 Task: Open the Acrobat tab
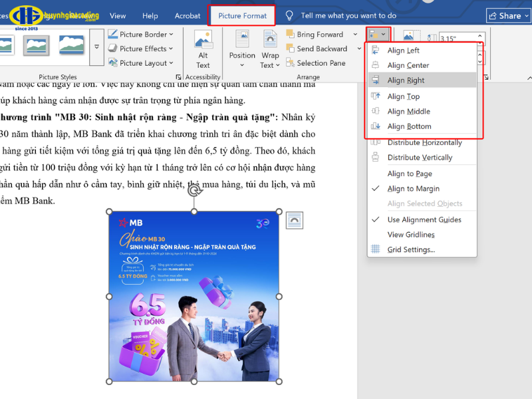(x=188, y=16)
